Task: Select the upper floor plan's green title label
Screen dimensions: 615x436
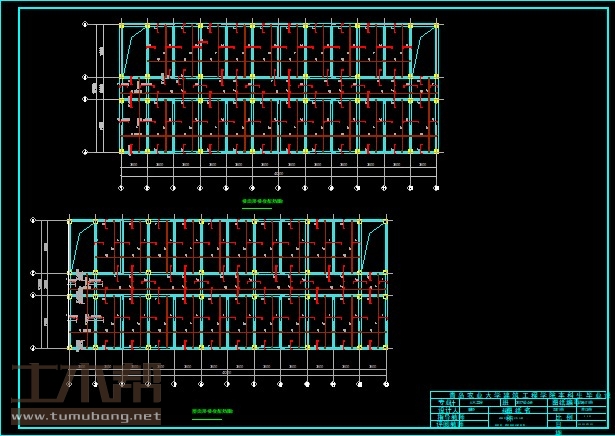Action: coord(262,201)
